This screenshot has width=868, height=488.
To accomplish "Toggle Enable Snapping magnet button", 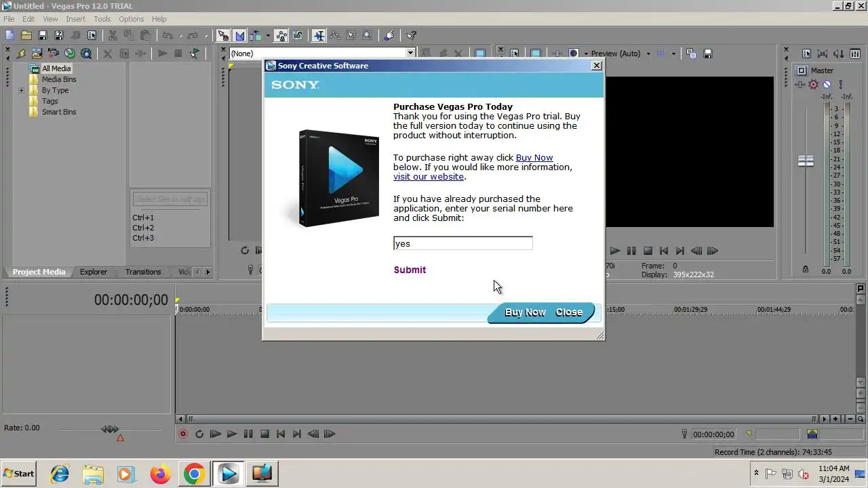I will tap(223, 35).
